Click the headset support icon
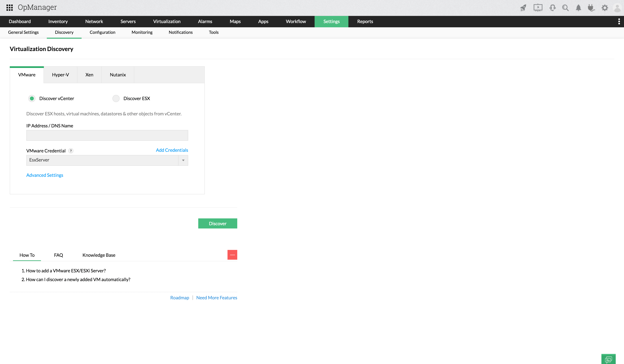This screenshot has width=624, height=364. coord(552,8)
